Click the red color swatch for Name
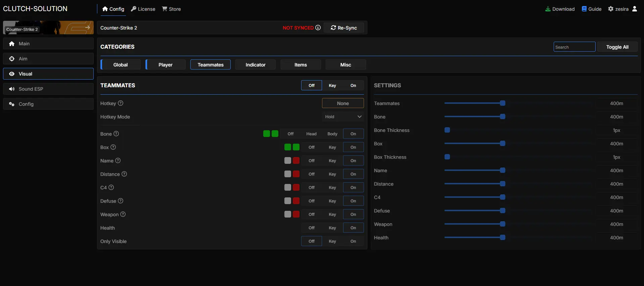This screenshot has height=286, width=644. click(x=296, y=161)
